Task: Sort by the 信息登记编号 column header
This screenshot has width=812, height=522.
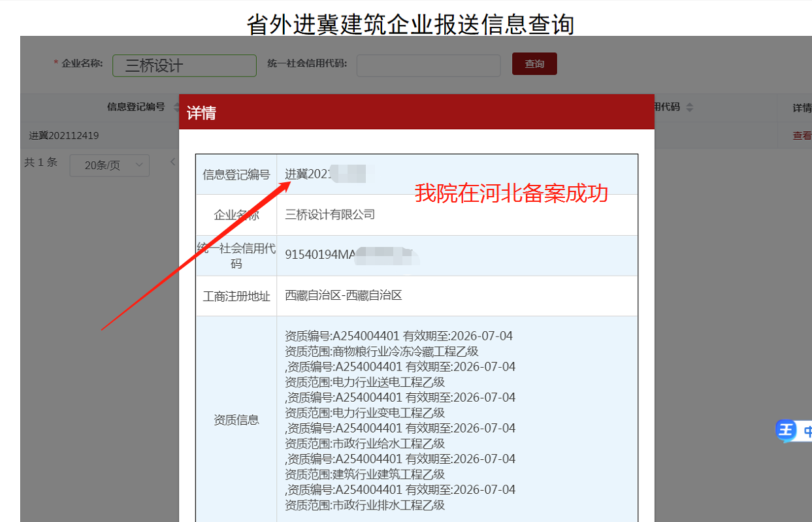Action: 136,107
